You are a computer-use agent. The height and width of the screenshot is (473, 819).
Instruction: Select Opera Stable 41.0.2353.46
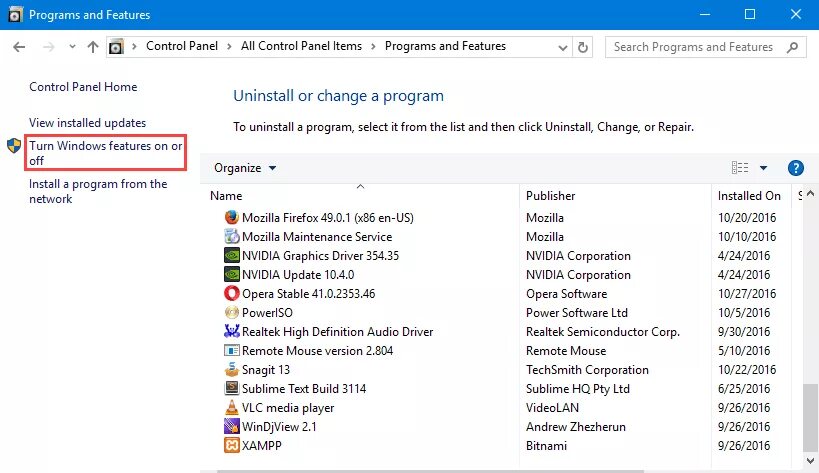(308, 293)
